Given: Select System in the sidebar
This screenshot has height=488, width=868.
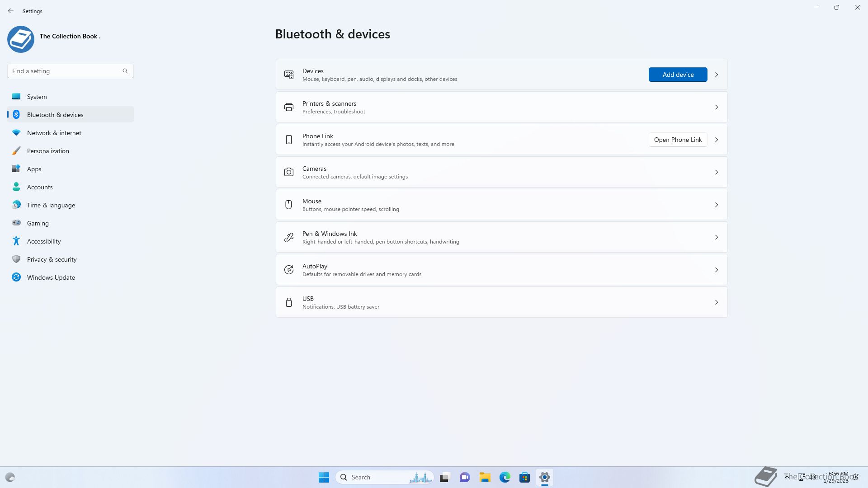Looking at the screenshot, I should (71, 97).
